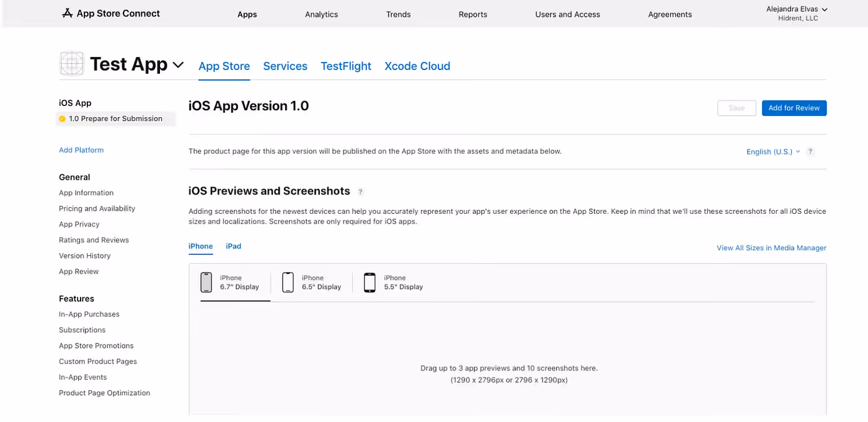Click the Hidrent, LLC team name

(798, 19)
